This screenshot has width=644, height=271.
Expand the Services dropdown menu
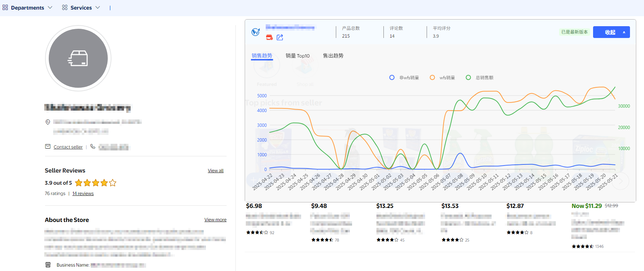pos(81,8)
